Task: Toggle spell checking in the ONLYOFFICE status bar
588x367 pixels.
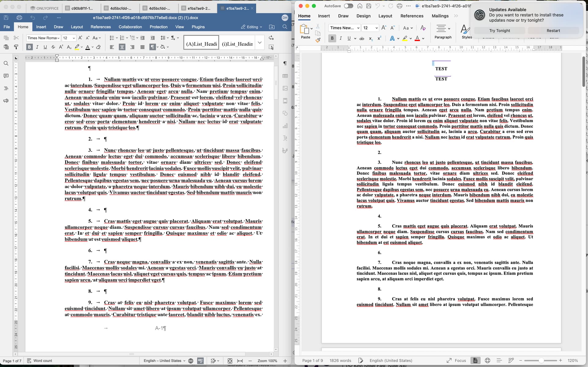Action: 201,361
